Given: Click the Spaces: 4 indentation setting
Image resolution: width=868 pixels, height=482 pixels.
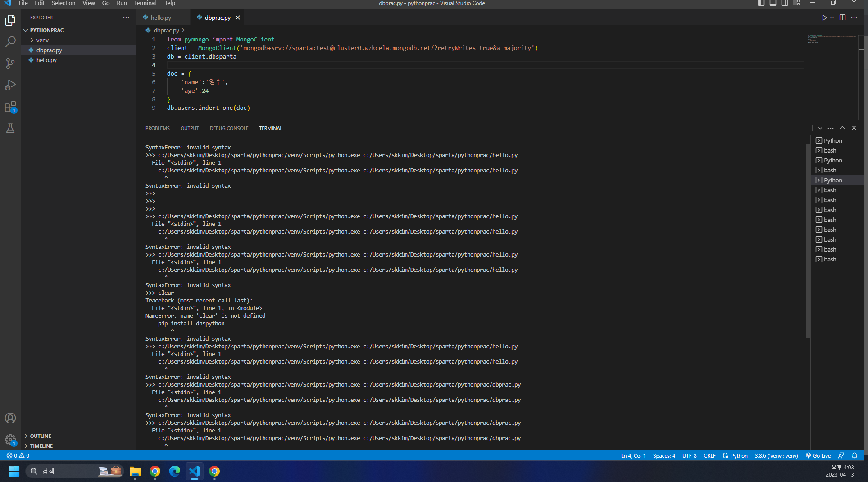Looking at the screenshot, I should (664, 455).
